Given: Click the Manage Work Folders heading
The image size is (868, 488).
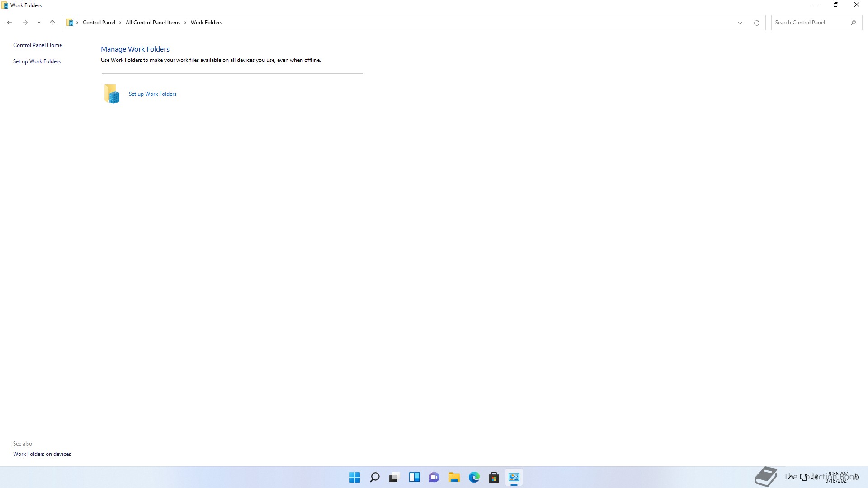Looking at the screenshot, I should coord(135,49).
